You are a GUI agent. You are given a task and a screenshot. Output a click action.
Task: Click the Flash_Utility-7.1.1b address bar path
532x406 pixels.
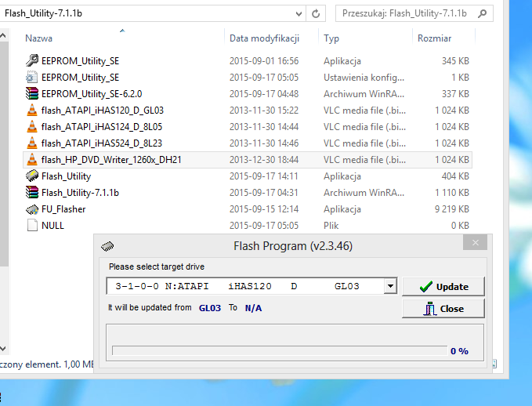[x=43, y=13]
